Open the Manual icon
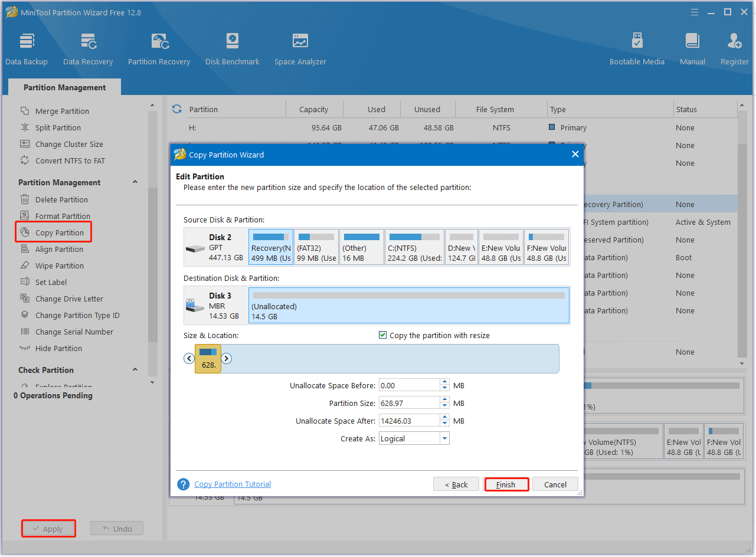The image size is (756, 557). [692, 49]
